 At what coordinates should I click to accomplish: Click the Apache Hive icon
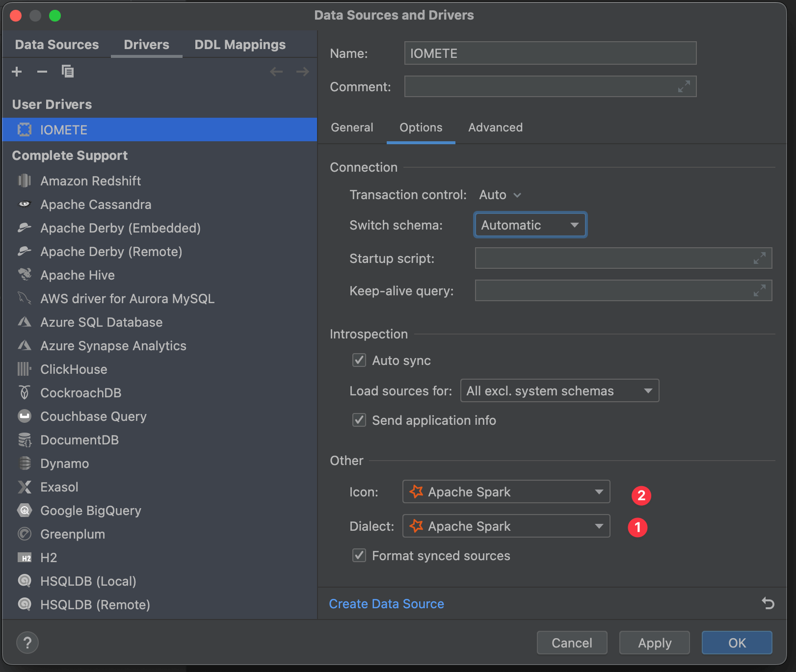coord(25,275)
